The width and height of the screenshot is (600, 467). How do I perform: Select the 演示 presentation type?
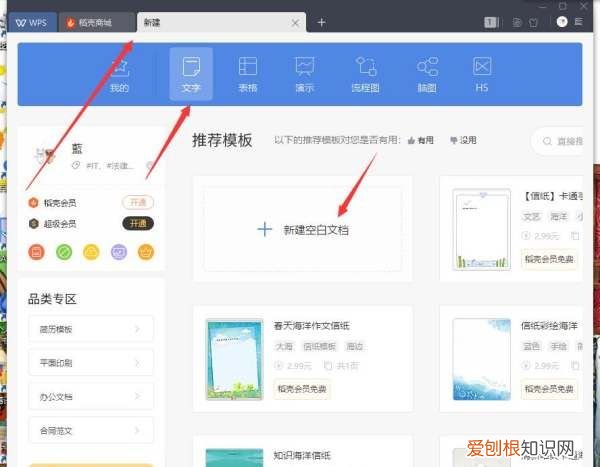305,74
